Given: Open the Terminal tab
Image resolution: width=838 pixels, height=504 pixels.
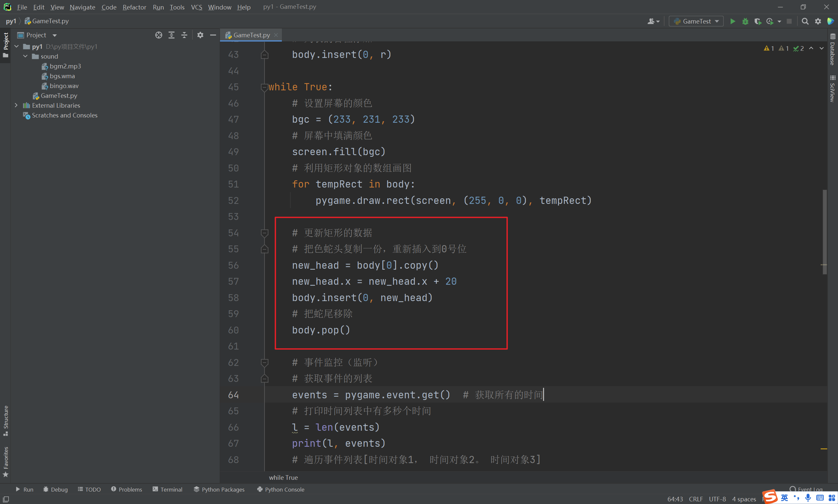Looking at the screenshot, I should click(168, 489).
